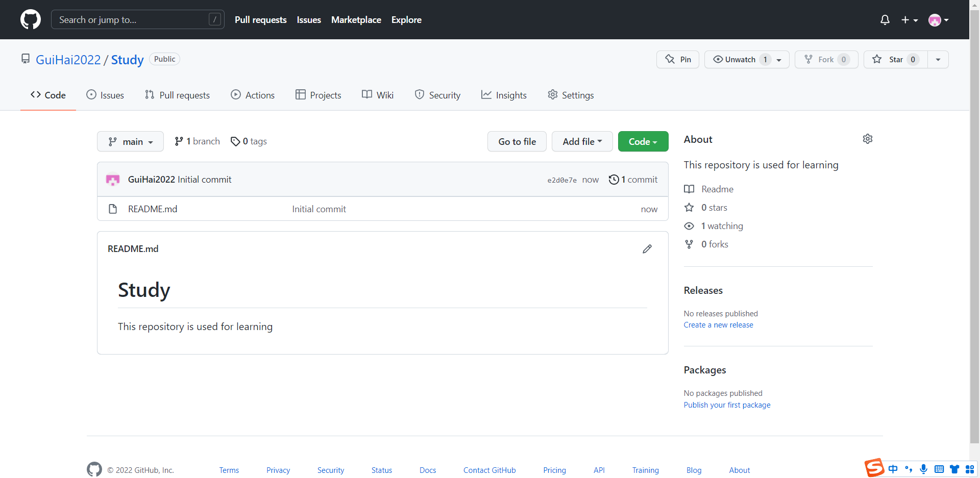
Task: Open GuiHai2022 commit author name
Action: click(152, 180)
